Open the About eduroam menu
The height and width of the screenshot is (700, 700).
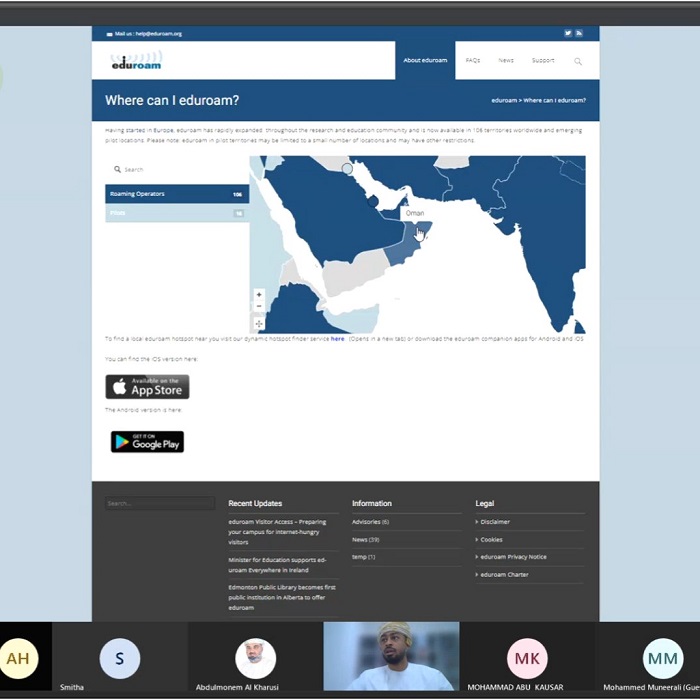tap(425, 60)
